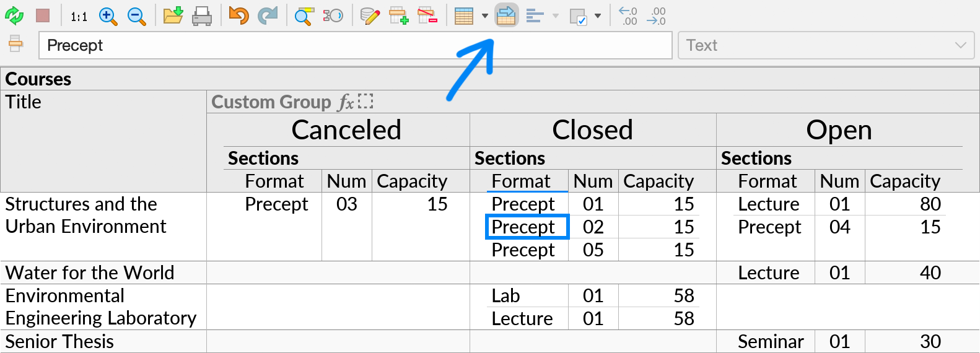Click the increase decimal places icon
980x353 pixels.
[656, 16]
